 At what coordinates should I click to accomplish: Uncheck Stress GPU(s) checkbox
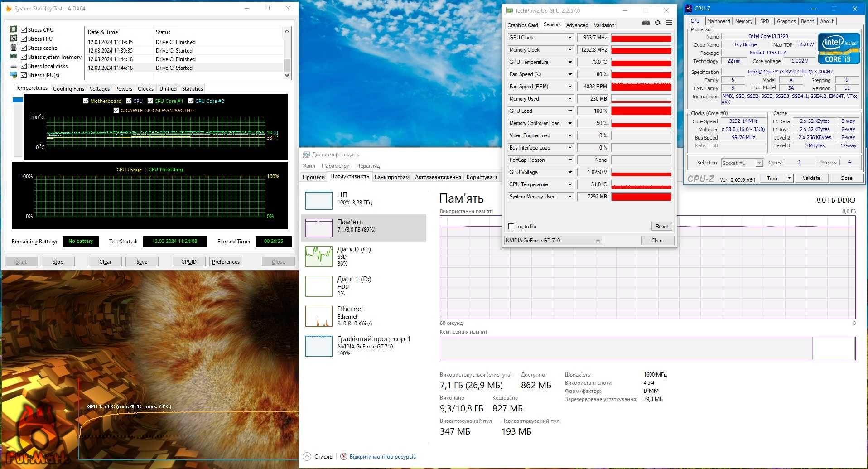[x=24, y=75]
